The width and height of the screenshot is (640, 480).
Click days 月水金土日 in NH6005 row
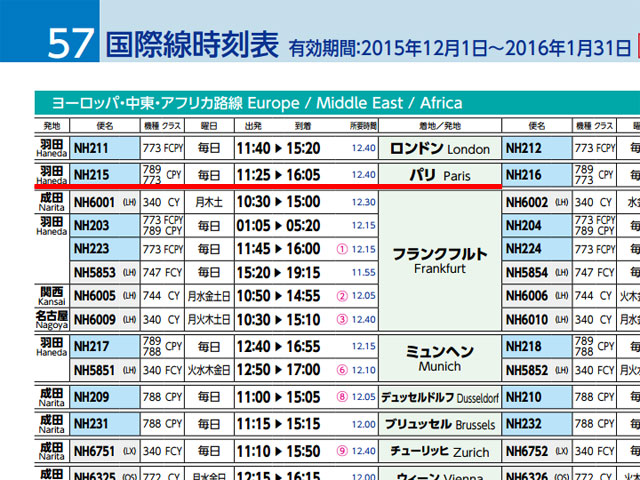(209, 296)
